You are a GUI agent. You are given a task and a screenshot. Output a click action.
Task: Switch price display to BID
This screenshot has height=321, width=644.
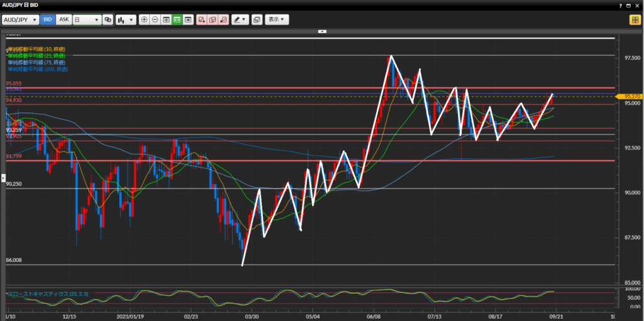tap(48, 19)
